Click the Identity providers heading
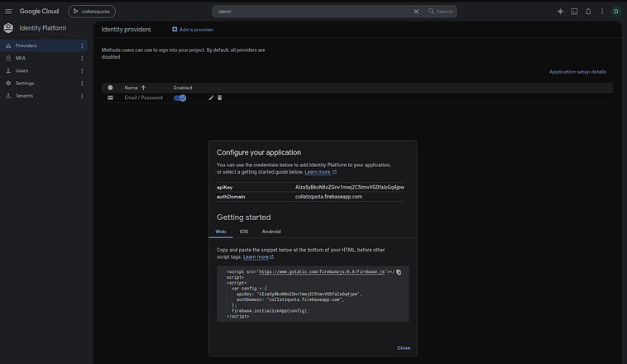The height and width of the screenshot is (364, 627). coord(126,29)
